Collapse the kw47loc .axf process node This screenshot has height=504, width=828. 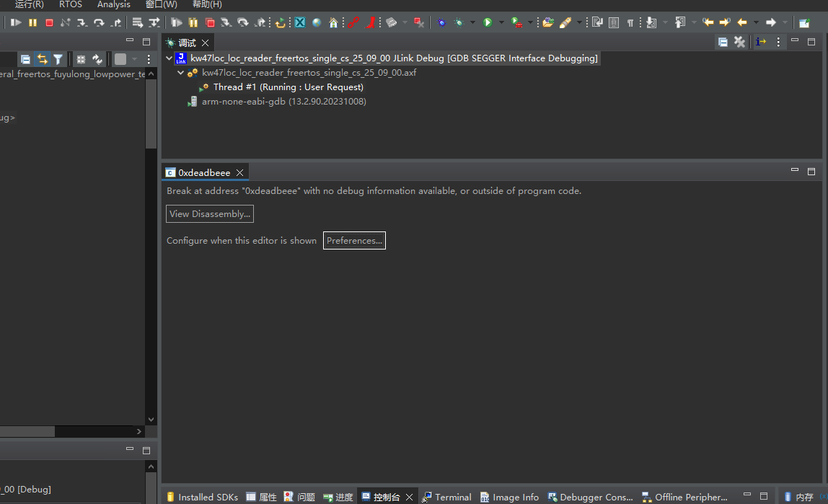coord(180,72)
